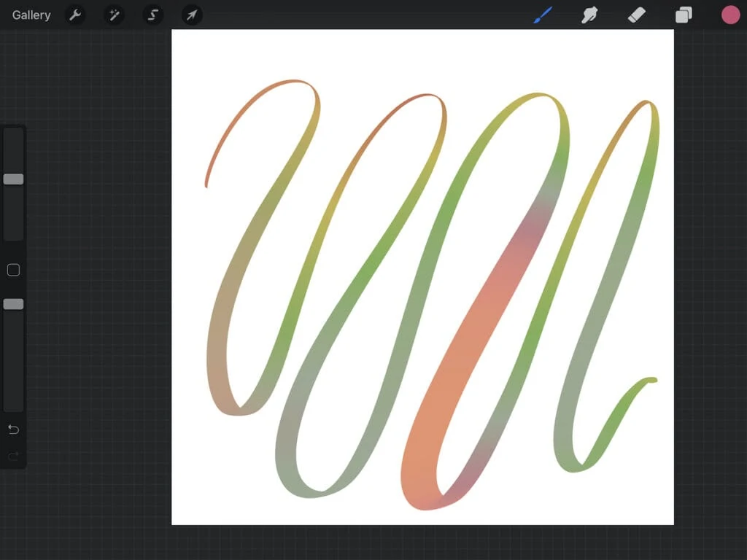Viewport: 747px width, 560px height.
Task: Open the Adjustments magic wand menu
Action: [x=114, y=15]
